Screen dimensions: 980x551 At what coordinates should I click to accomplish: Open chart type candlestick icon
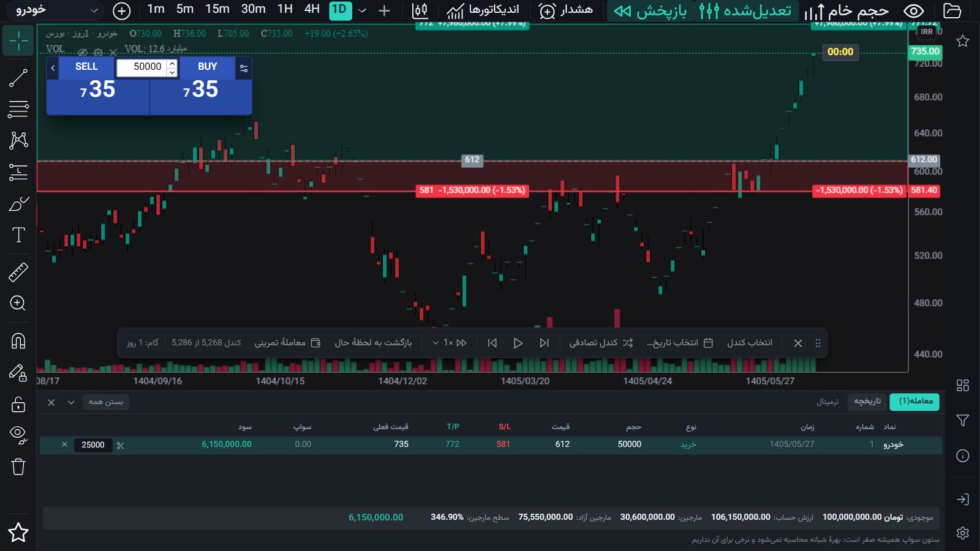420,10
